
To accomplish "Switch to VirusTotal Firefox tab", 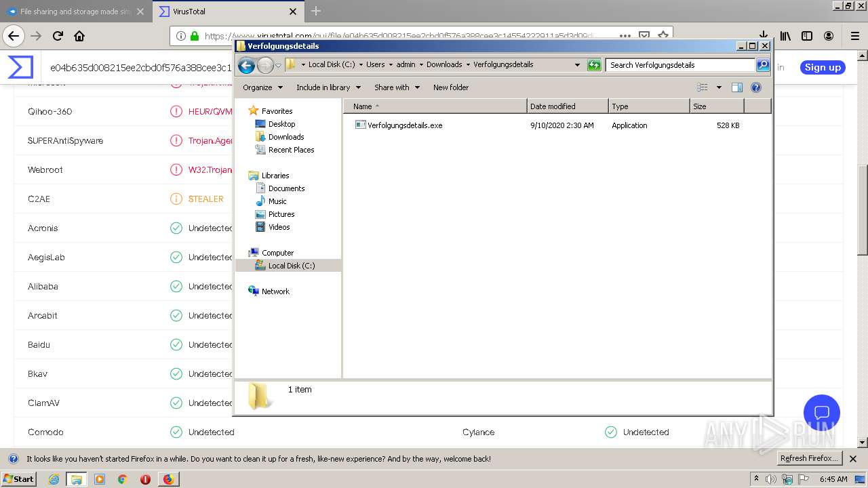I will pyautogui.click(x=229, y=12).
